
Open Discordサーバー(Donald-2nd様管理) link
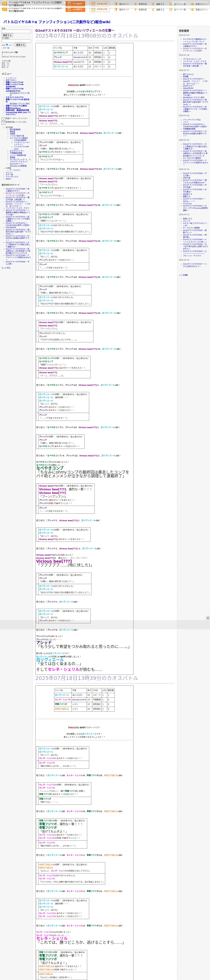point(18,165)
